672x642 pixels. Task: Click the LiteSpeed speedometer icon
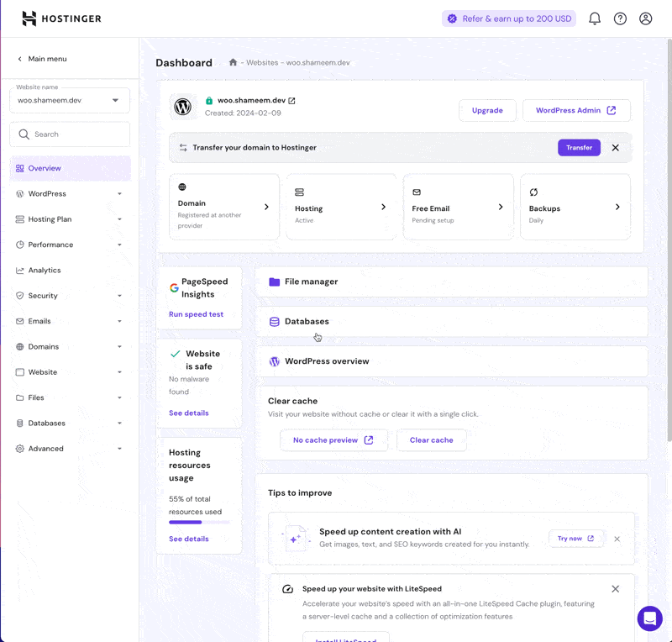(x=287, y=589)
